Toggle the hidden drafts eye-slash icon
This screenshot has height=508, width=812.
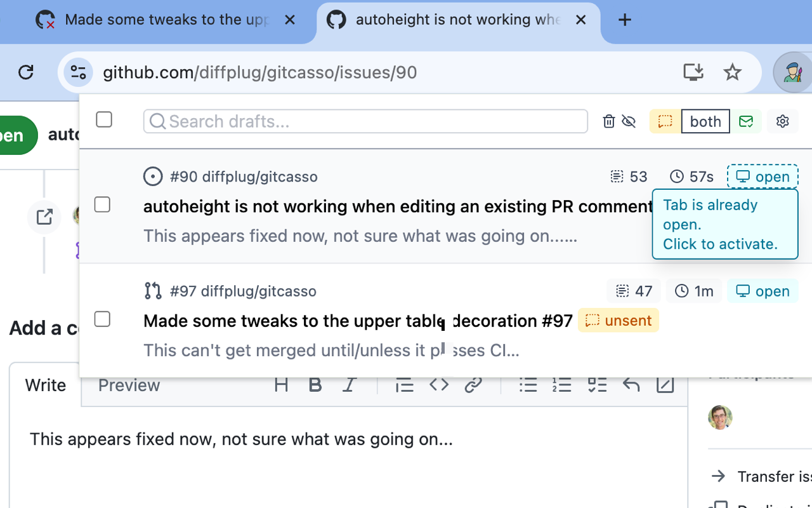click(629, 121)
